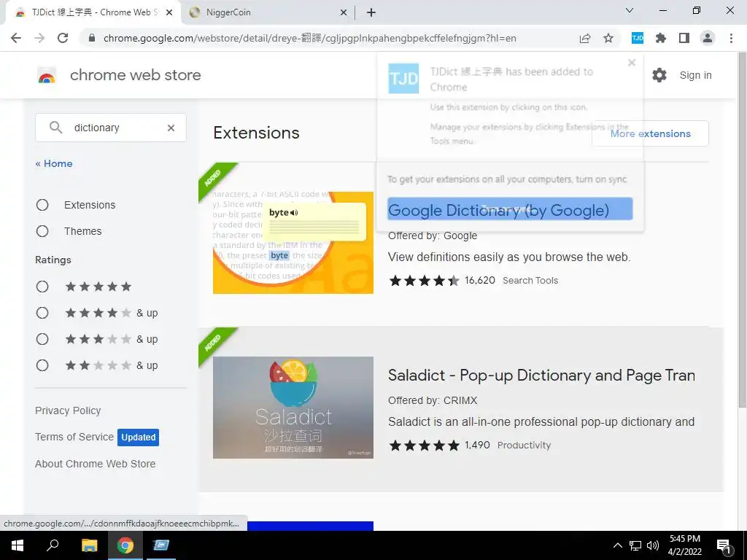Viewport: 747px width, 560px height.
Task: Go back using the browser back arrow
Action: [16, 38]
